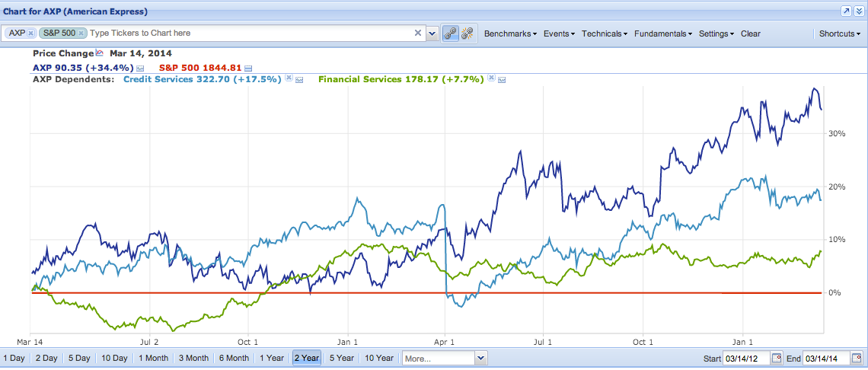Click Financial Services 178.17 (+7.7%) label
This screenshot has width=868, height=370.
(401, 79)
